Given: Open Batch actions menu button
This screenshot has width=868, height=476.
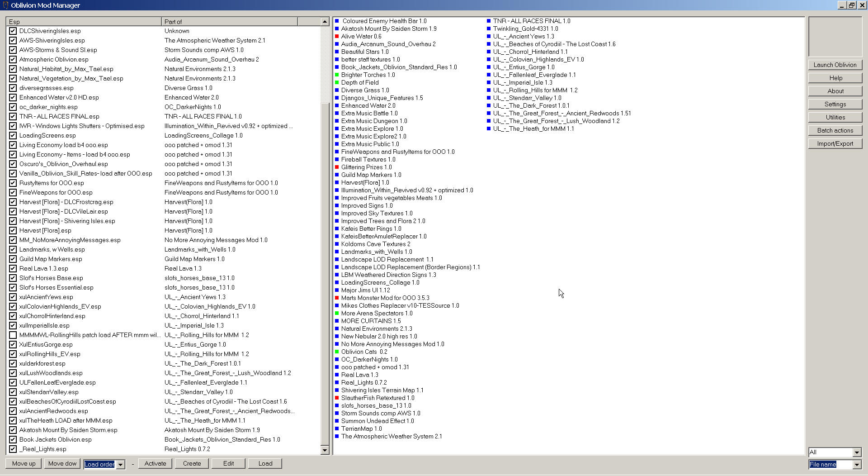Looking at the screenshot, I should [835, 130].
